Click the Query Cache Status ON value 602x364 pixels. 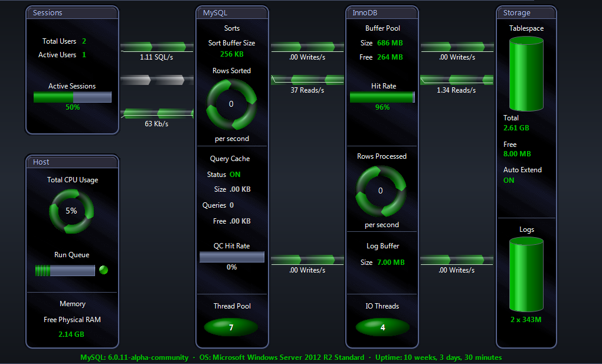pos(235,175)
